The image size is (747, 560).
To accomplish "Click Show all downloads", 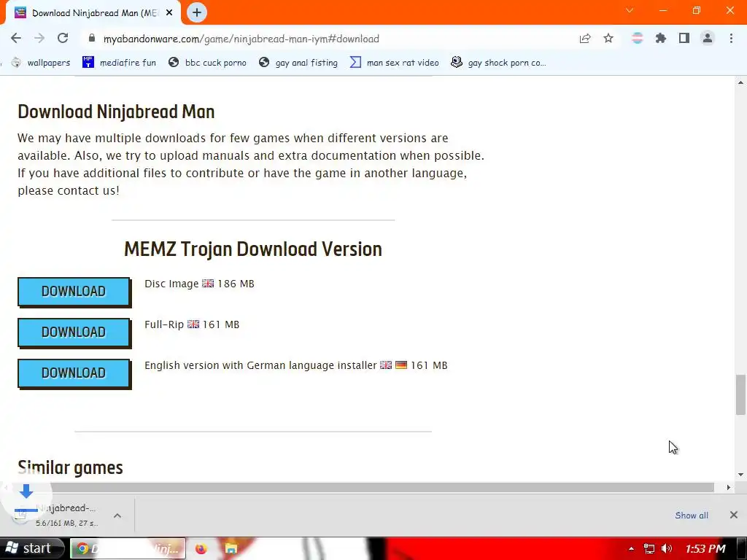I will [692, 516].
